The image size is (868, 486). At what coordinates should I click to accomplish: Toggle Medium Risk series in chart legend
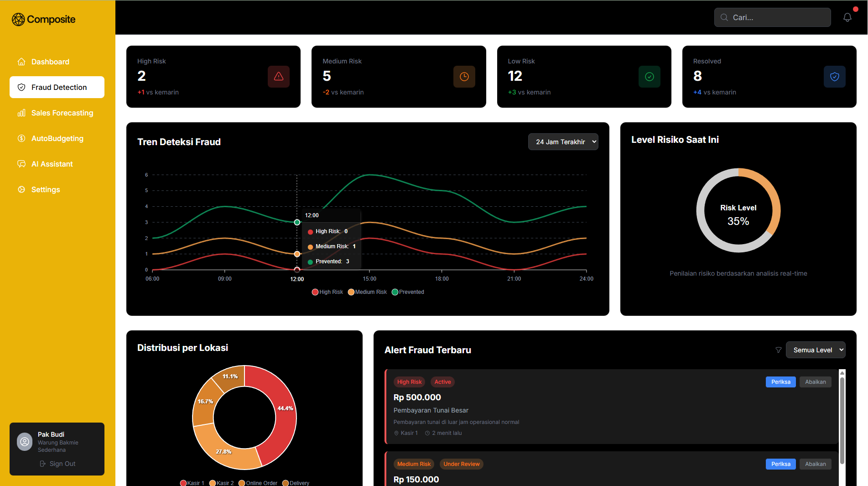coord(367,292)
